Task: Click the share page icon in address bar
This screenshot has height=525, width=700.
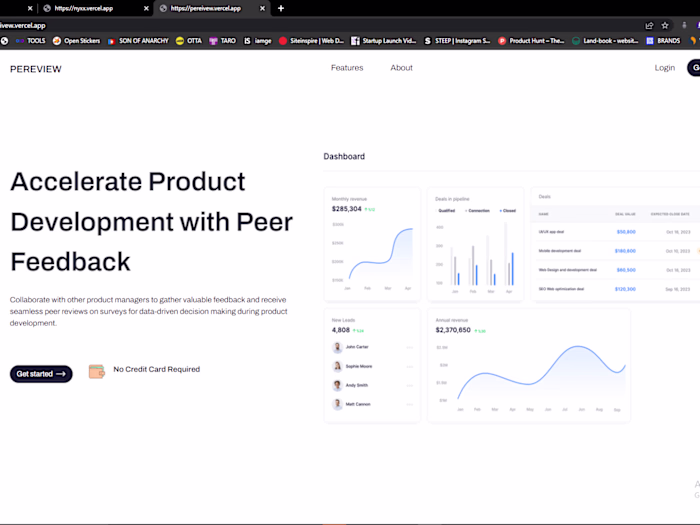Action: pos(649,25)
